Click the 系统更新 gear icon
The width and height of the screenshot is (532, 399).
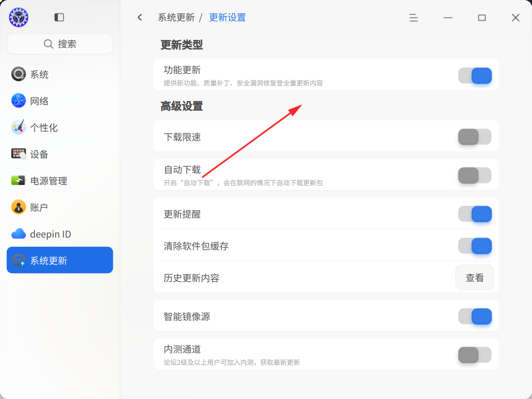pyautogui.click(x=18, y=260)
